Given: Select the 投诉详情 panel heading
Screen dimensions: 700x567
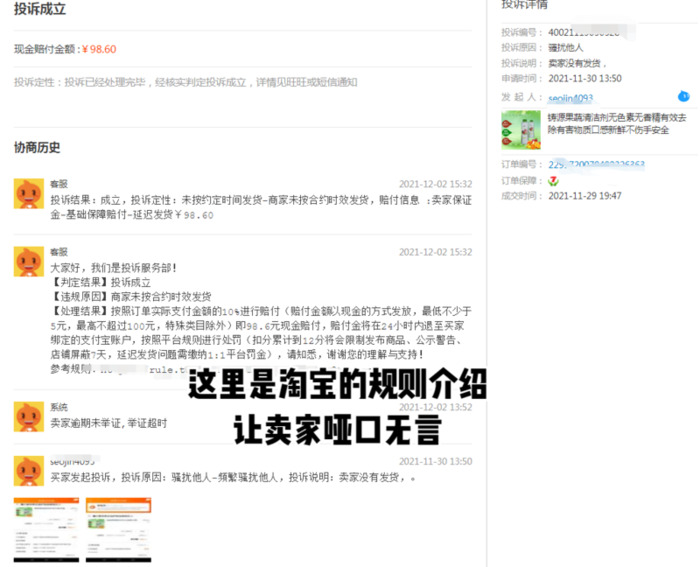Looking at the screenshot, I should [524, 4].
